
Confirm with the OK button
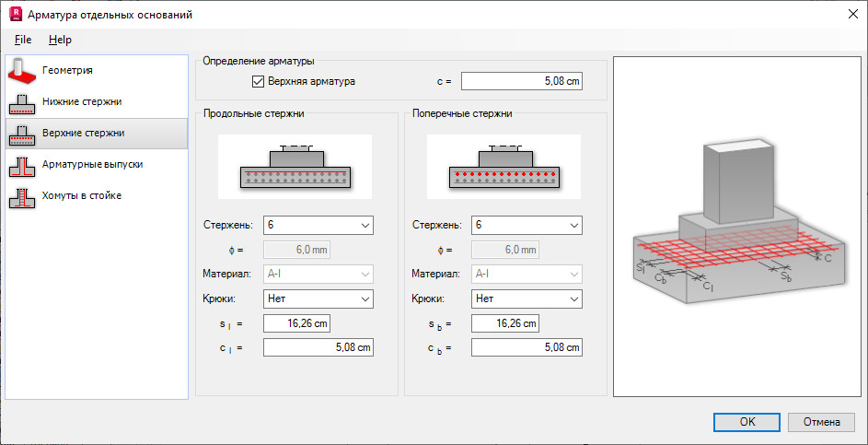[x=746, y=422]
